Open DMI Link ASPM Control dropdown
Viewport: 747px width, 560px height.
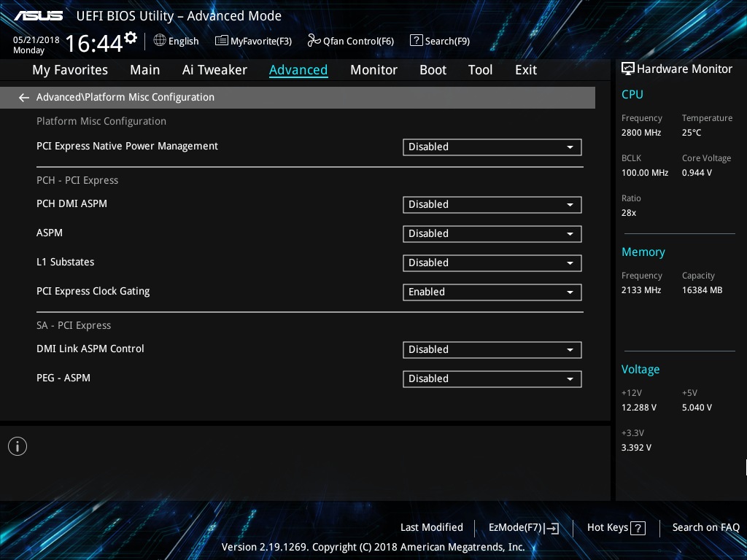[x=492, y=350]
